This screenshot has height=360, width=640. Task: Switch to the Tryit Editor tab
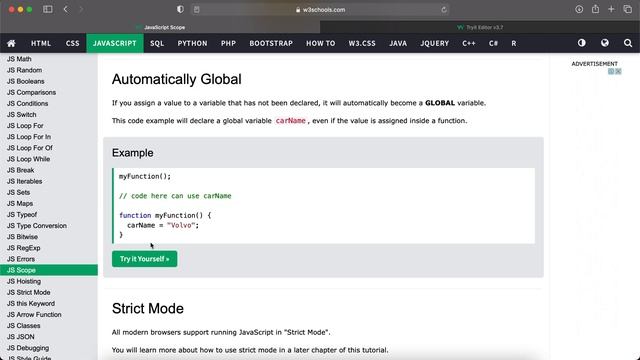pos(480,27)
